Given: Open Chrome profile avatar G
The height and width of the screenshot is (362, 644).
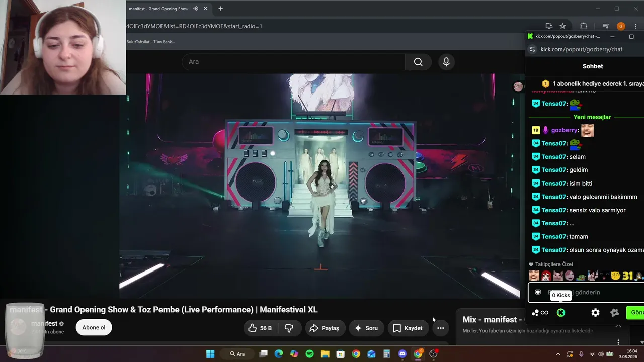Looking at the screenshot, I should pos(621,26).
